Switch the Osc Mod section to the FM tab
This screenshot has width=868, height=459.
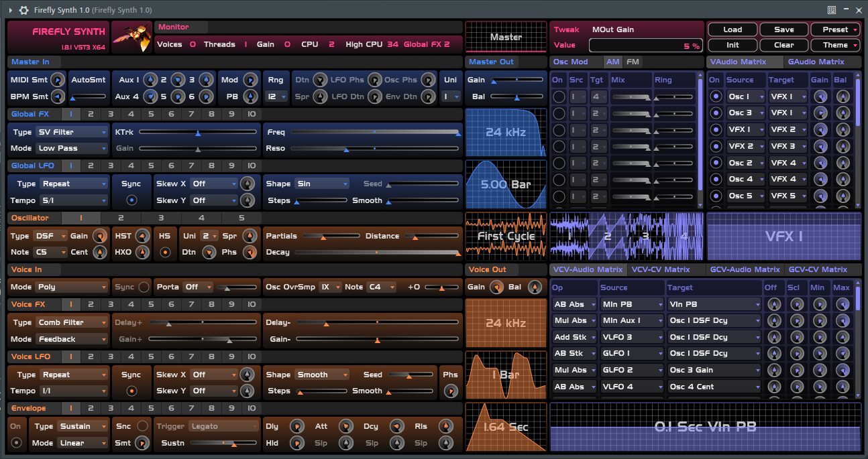click(633, 62)
